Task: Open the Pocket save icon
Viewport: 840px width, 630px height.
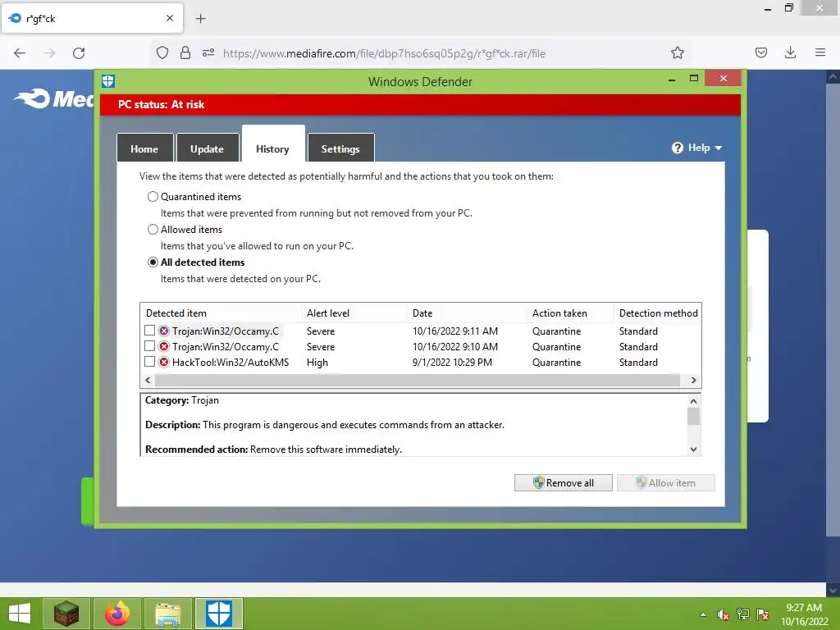Action: pos(761,53)
